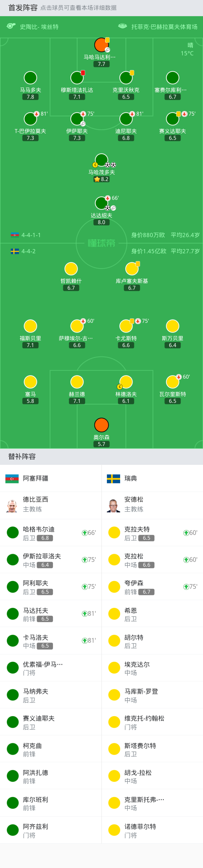Viewport: 203px width, 868px height.
Task: Open coach 安德松's profile
Action: coord(113,505)
